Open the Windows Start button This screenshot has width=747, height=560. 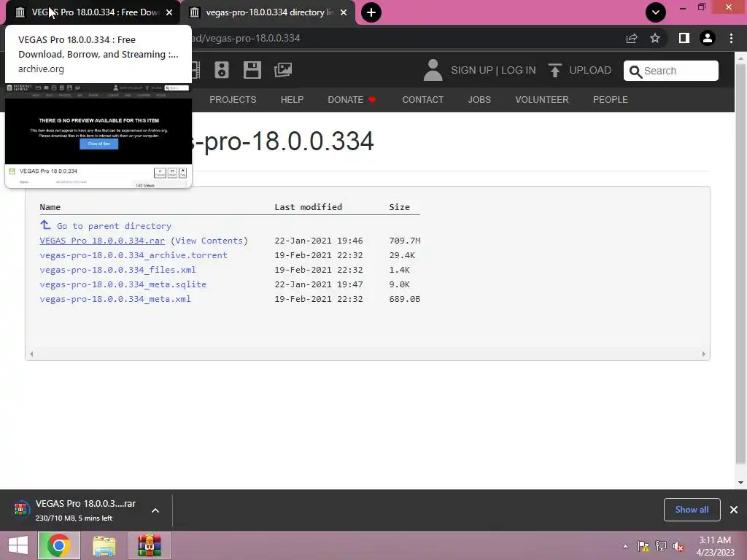click(x=18, y=545)
